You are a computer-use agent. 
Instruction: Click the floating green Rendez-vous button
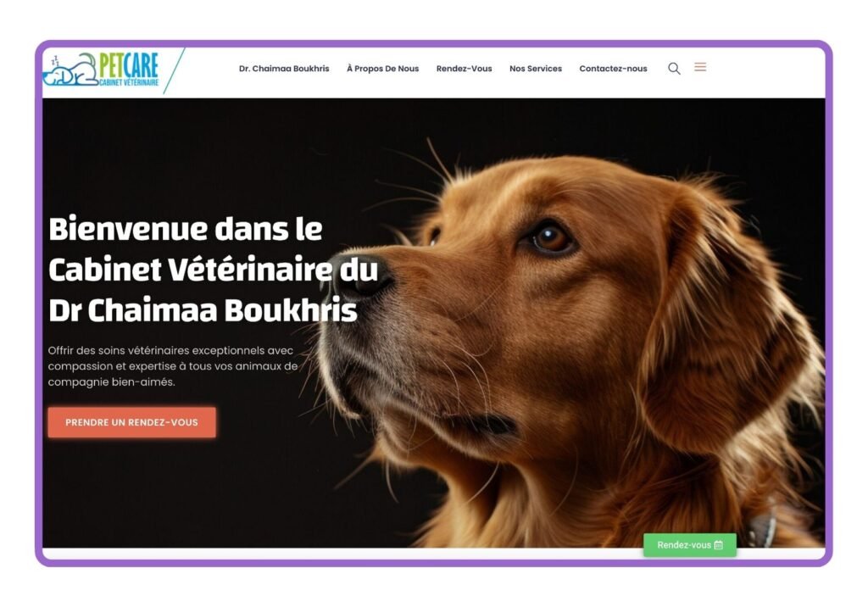(x=690, y=545)
